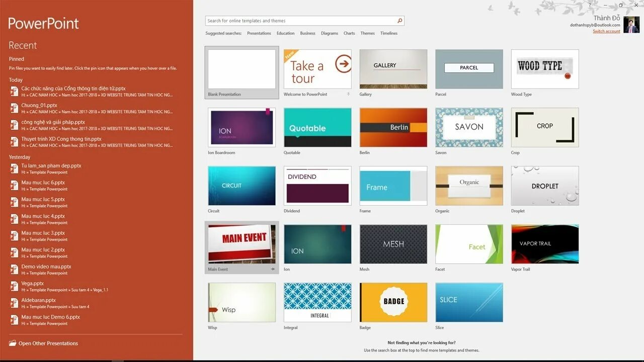This screenshot has height=362, width=644.
Task: Click the help question mark in title bar
Action: coord(590,5)
